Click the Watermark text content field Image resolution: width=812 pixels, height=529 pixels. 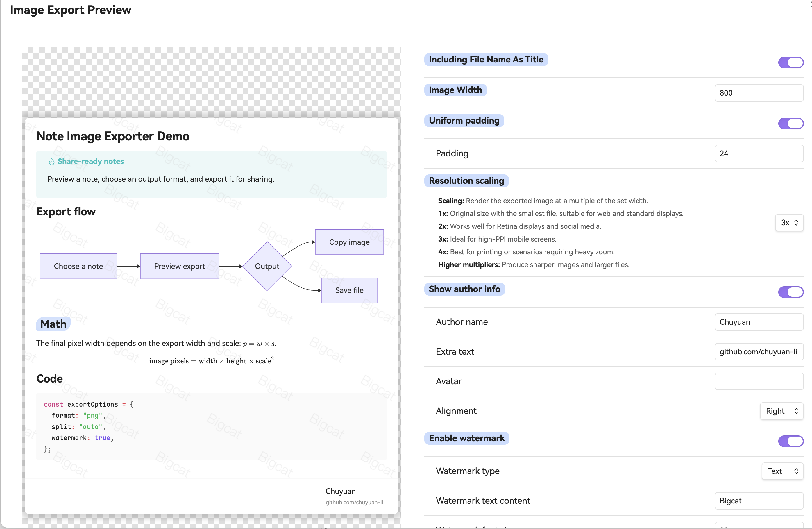point(759,501)
